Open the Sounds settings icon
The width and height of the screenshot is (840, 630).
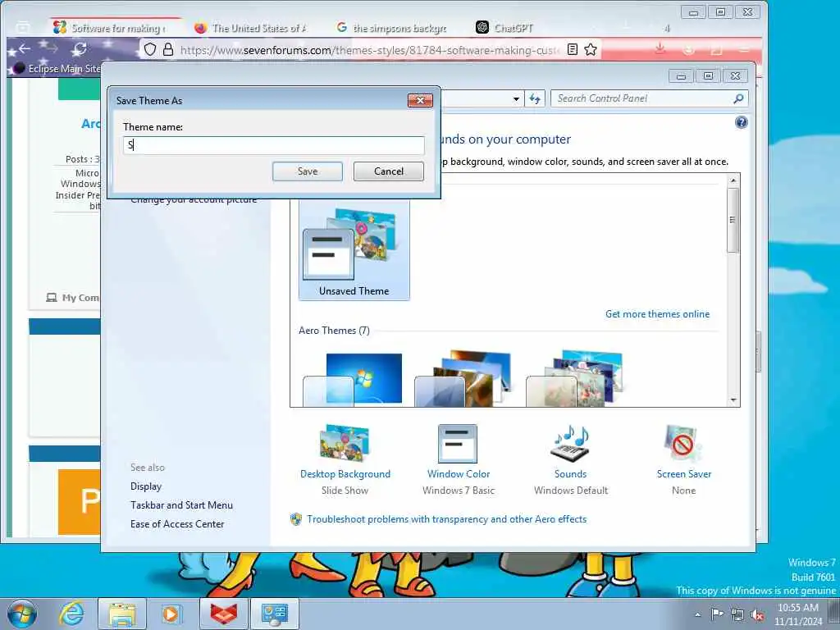click(x=570, y=444)
